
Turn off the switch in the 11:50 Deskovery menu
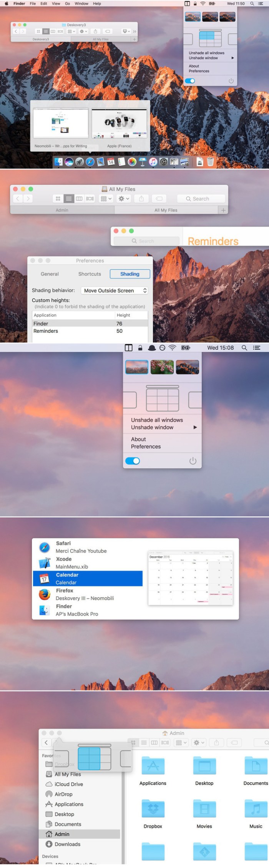pos(190,81)
